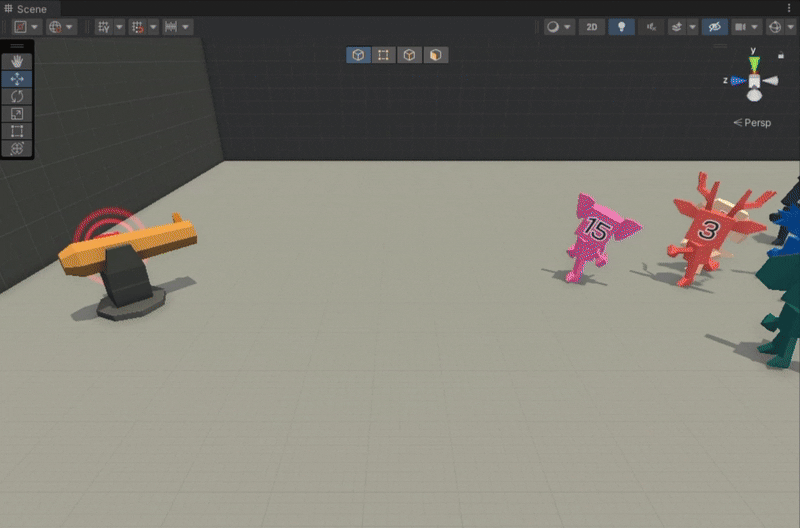Click the blue Z axis cone
The height and width of the screenshot is (528, 800).
738,81
